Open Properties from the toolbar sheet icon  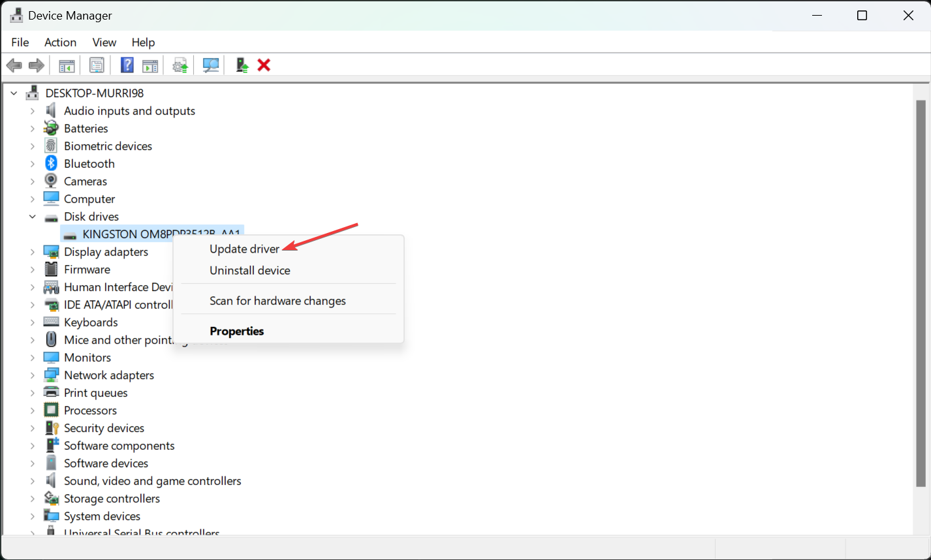(x=97, y=65)
